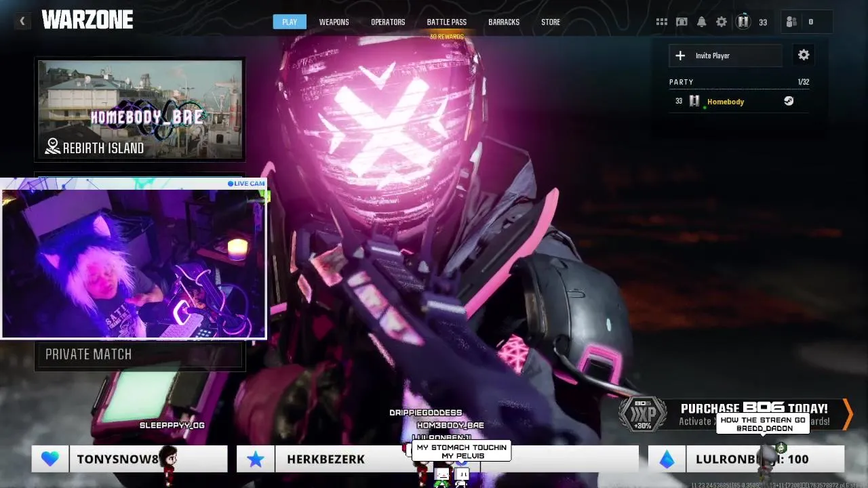Open settings gear in the top bar
Image resolution: width=868 pixels, height=488 pixels.
pyautogui.click(x=722, y=22)
